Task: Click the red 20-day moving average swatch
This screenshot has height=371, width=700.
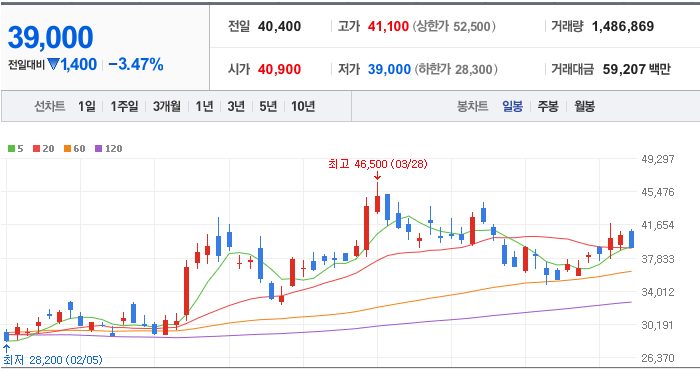Action: click(37, 149)
